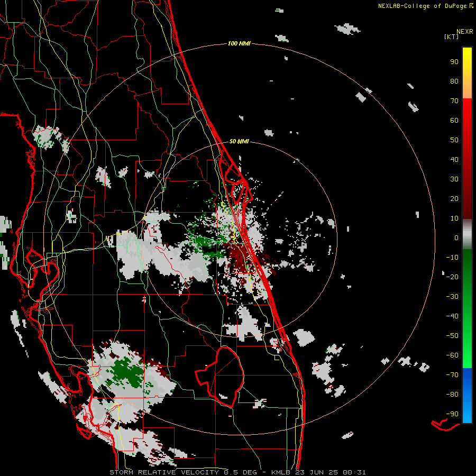Click the -70 value on the scale
The width and height of the screenshot is (476, 476).
click(452, 375)
